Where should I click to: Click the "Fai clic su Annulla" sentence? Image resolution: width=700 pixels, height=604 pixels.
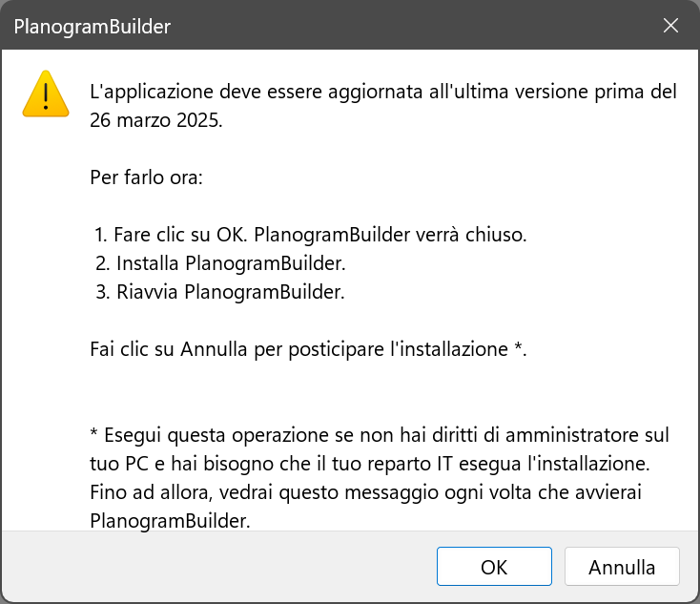coord(307,349)
